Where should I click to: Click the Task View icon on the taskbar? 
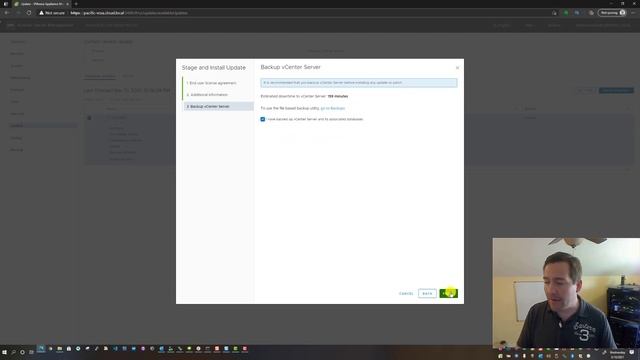(31, 352)
